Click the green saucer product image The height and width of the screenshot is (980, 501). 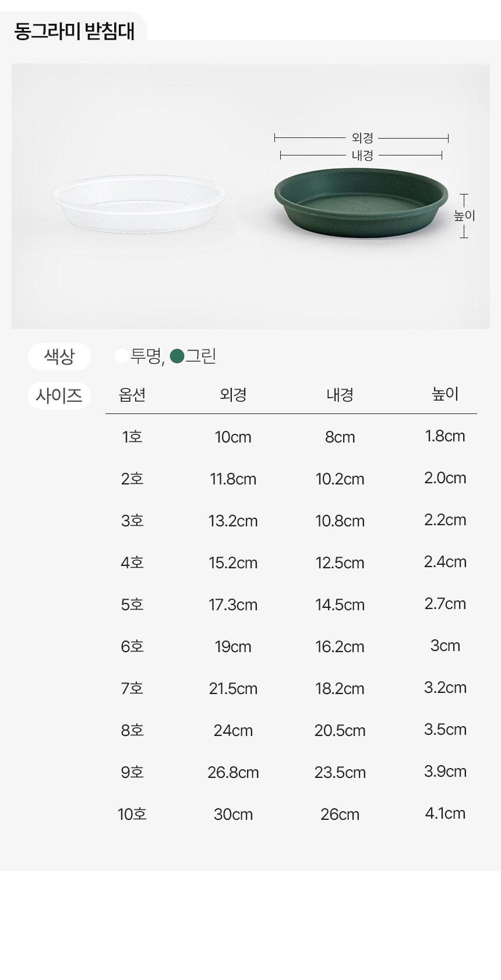[x=361, y=203]
